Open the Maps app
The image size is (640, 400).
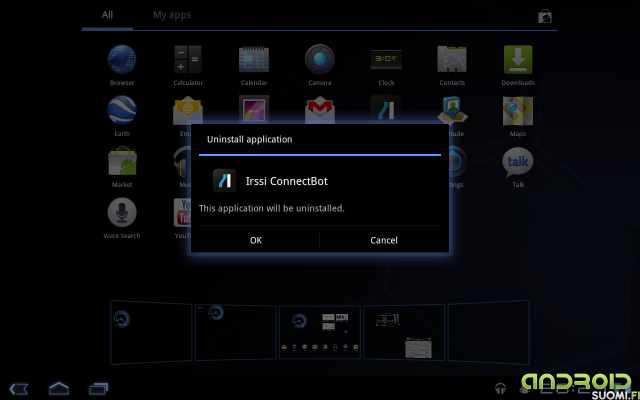(x=518, y=110)
